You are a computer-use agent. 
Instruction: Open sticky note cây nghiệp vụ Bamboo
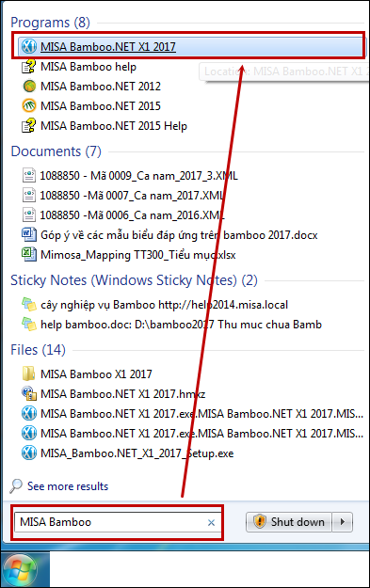pos(165,305)
